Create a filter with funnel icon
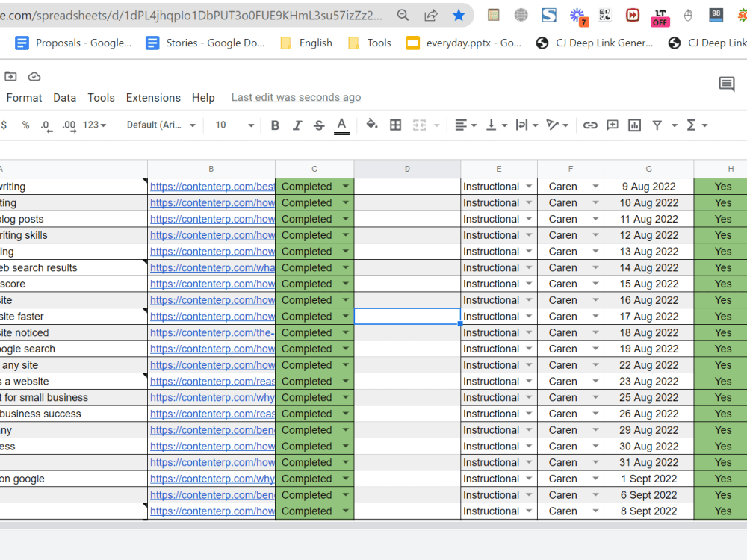 pyautogui.click(x=657, y=125)
